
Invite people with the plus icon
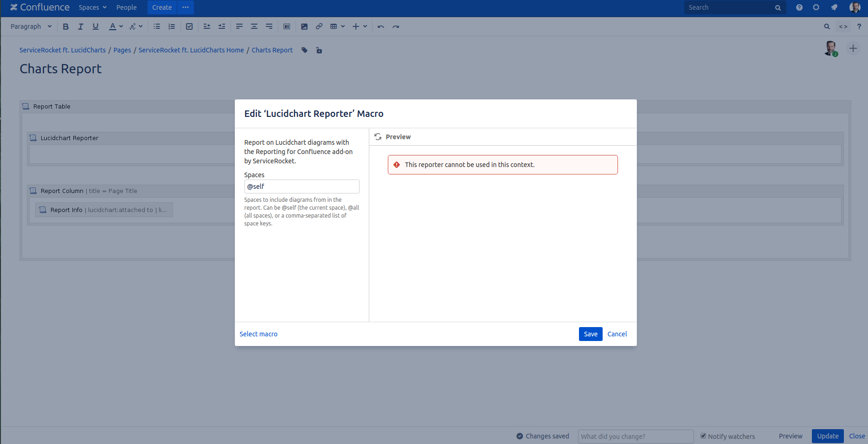click(x=853, y=48)
